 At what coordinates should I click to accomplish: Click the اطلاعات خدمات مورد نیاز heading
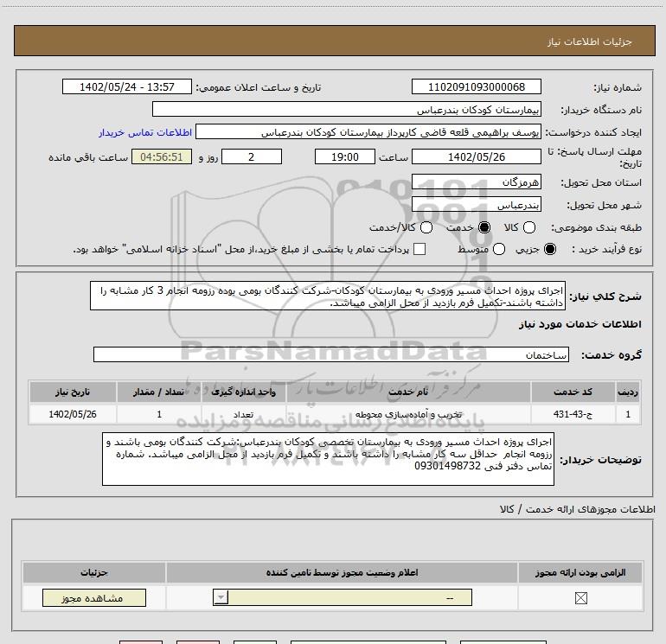pyautogui.click(x=580, y=324)
